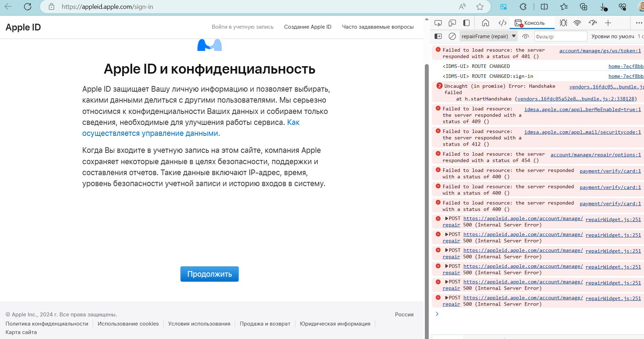The image size is (644, 339).
Task: Open the repairFrame (repair) context dropdown
Action: pyautogui.click(x=489, y=36)
